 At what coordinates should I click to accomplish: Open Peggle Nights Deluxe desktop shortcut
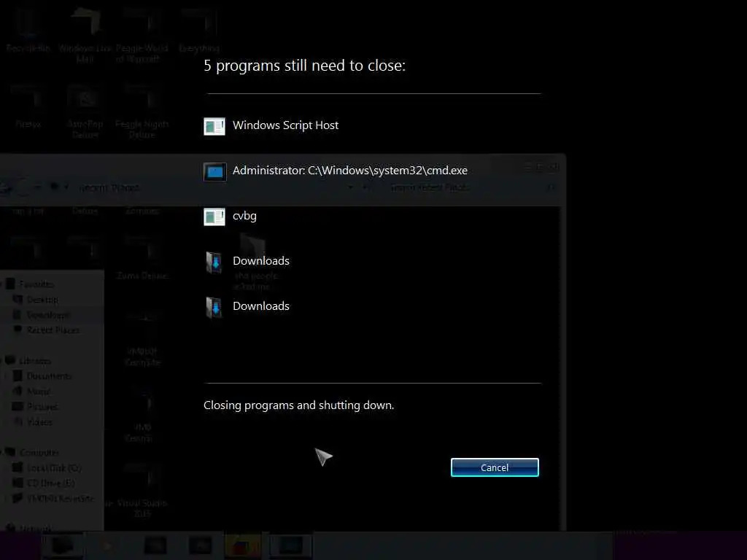click(x=142, y=112)
